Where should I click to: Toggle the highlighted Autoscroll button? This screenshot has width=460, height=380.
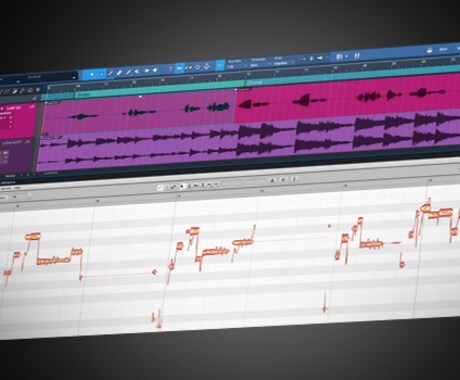[x=180, y=68]
